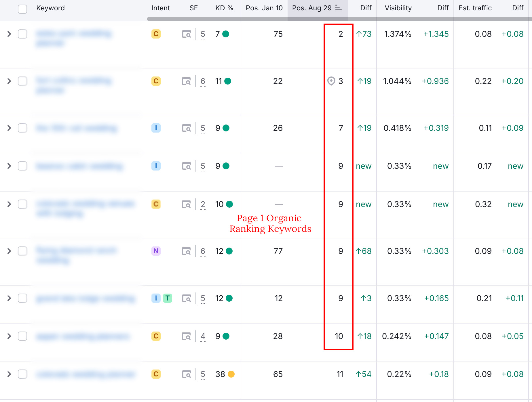532x402 pixels.
Task: Click the sort icon in Pos. Aug 29 header
Action: [x=339, y=8]
